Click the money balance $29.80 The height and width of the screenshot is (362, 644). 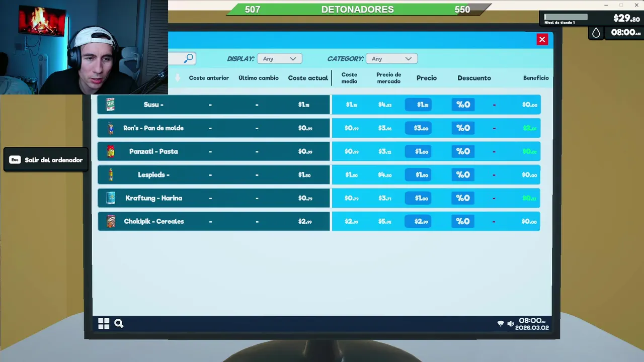pyautogui.click(x=626, y=19)
